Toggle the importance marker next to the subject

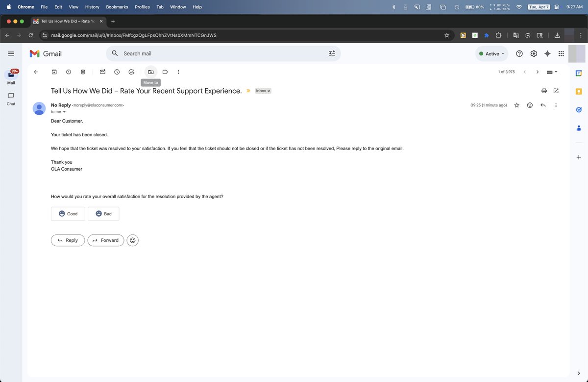(x=248, y=91)
